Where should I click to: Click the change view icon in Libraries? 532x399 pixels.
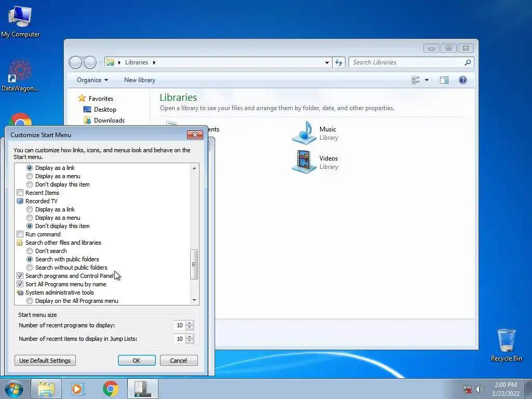tap(416, 80)
